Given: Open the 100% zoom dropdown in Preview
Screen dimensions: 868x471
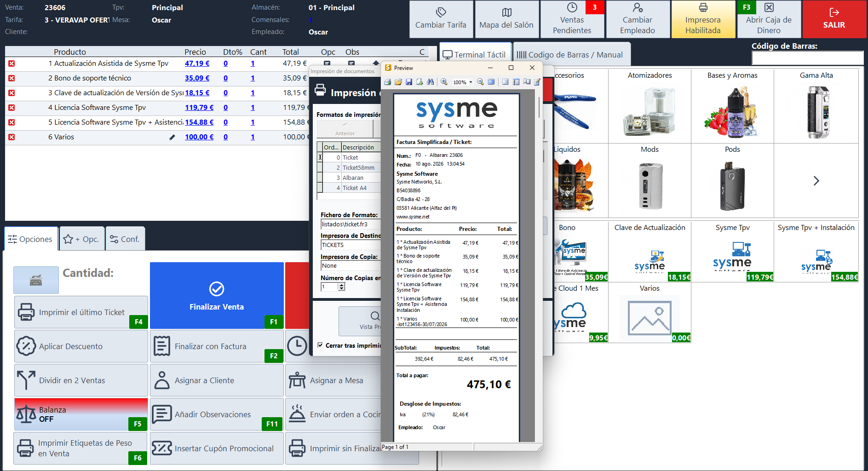Looking at the screenshot, I should pos(471,82).
